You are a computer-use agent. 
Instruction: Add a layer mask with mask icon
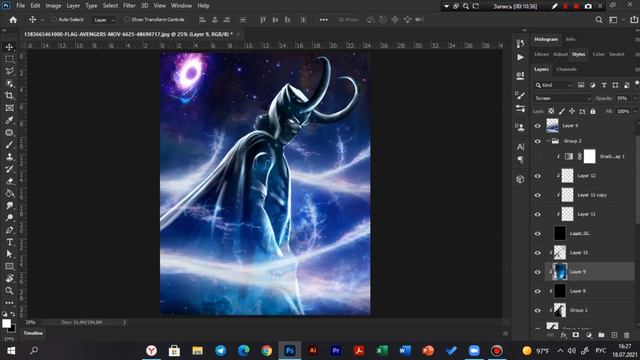(576, 335)
